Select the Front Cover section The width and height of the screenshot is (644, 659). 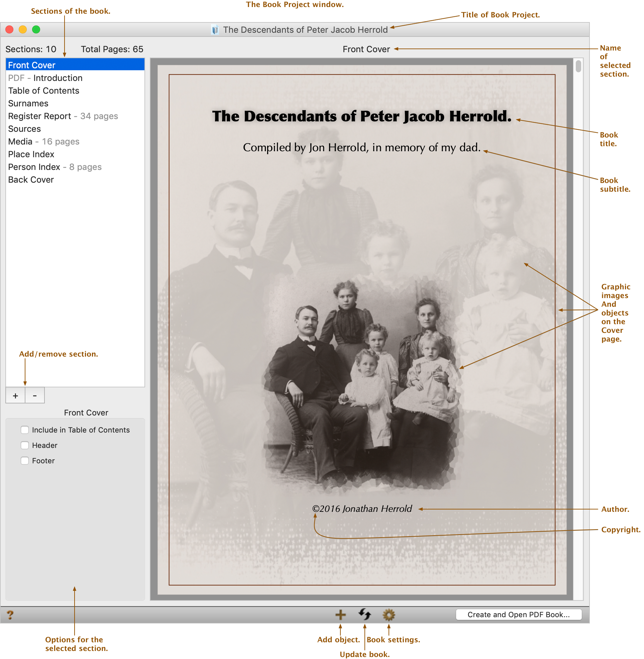(x=75, y=65)
